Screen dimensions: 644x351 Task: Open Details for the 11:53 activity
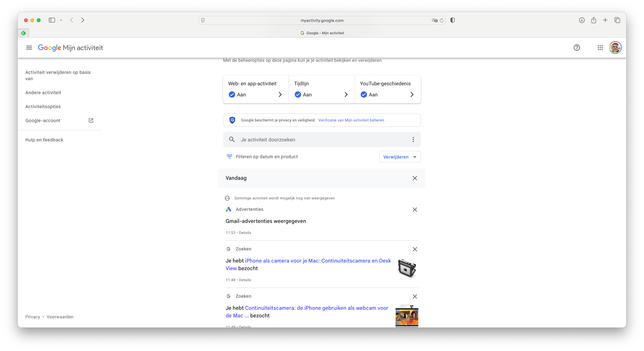coord(245,233)
